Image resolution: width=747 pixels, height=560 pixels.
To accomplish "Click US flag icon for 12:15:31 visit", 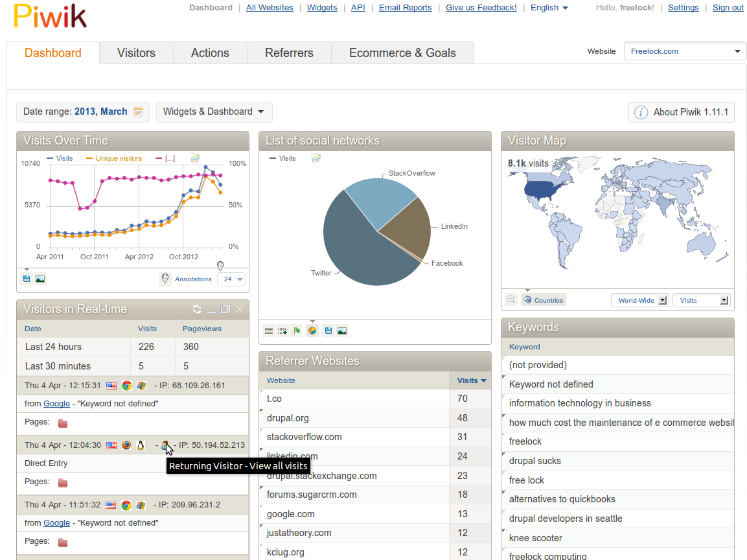I will click(x=111, y=386).
